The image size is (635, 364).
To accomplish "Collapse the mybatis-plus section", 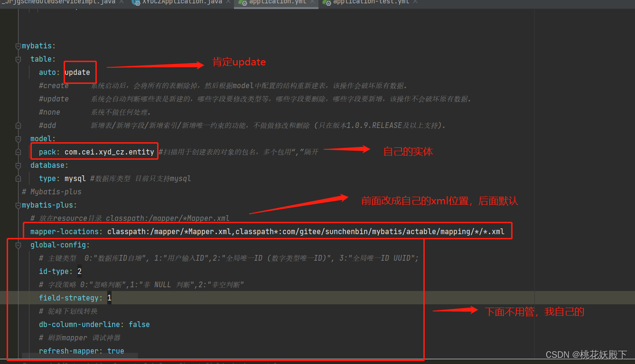I will coord(18,205).
